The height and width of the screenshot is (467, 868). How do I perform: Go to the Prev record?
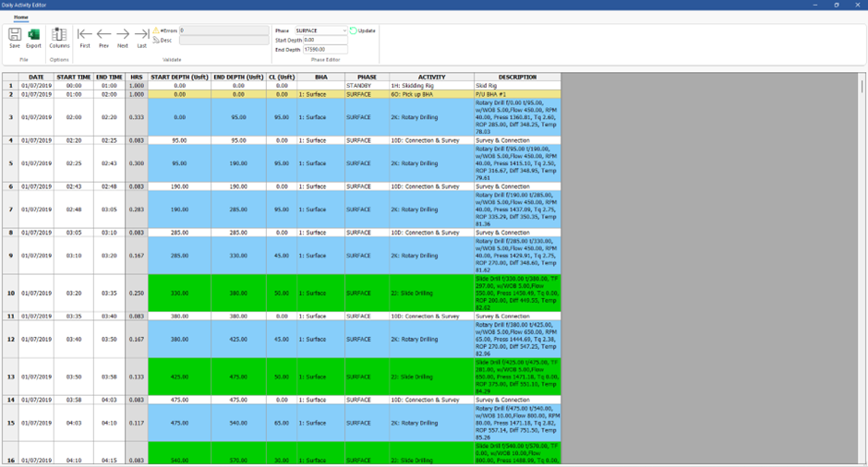coord(103,36)
